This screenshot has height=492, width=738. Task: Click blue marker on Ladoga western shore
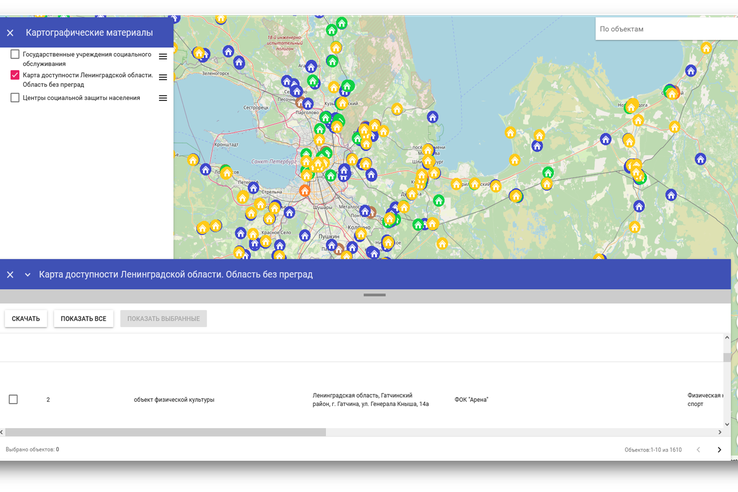(x=433, y=117)
